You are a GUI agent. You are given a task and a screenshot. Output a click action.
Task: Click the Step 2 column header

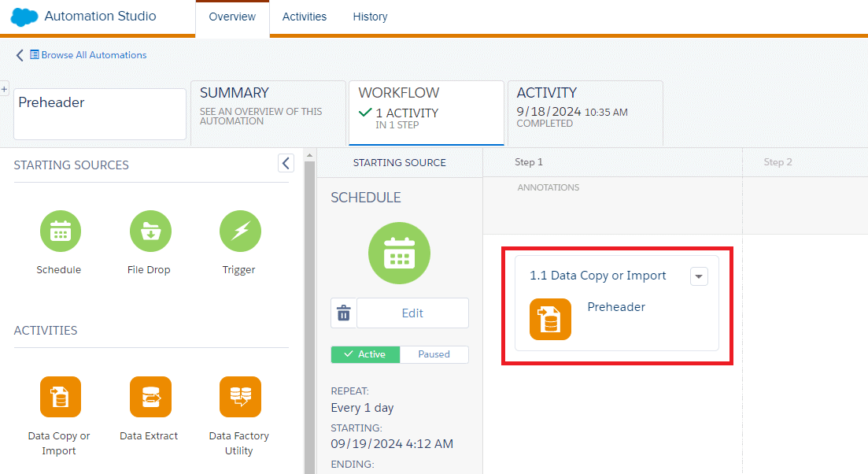(x=778, y=162)
